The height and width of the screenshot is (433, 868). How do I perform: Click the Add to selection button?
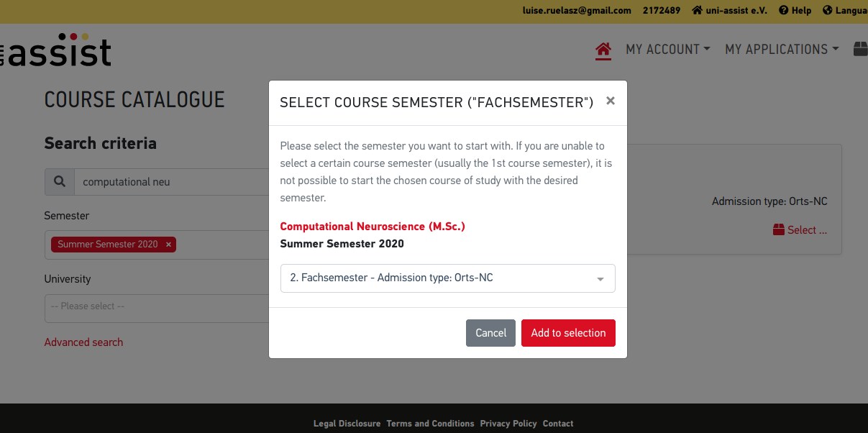tap(568, 333)
